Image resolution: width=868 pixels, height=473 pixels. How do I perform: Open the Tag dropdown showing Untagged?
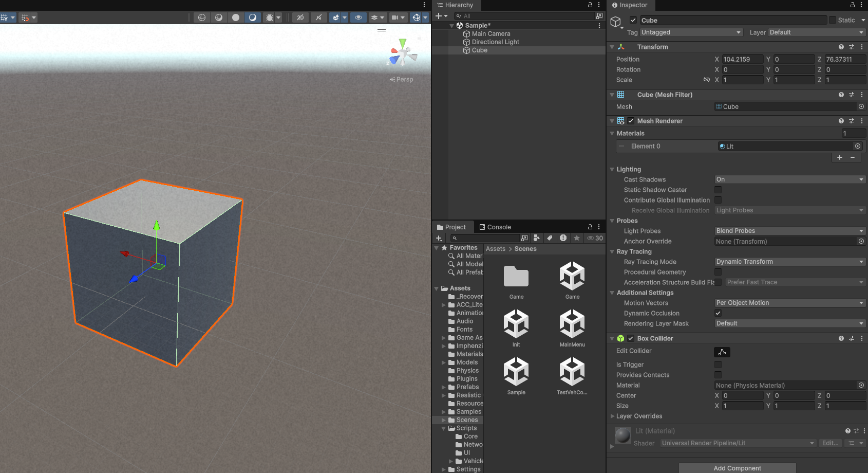coord(691,32)
